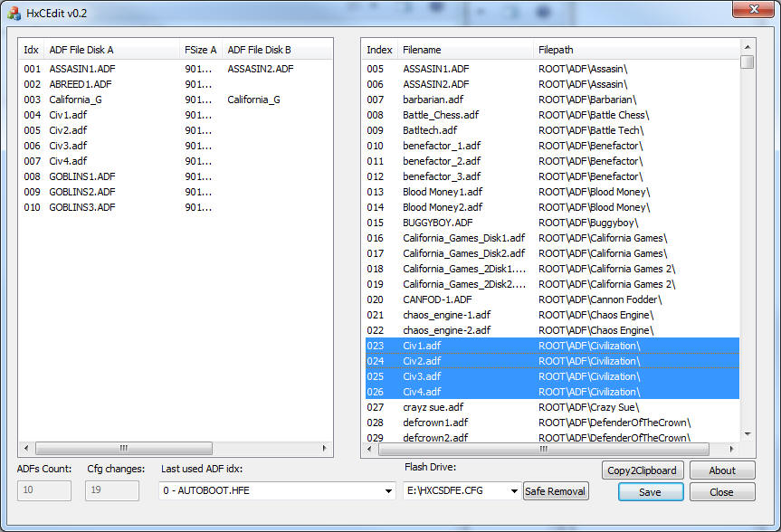The width and height of the screenshot is (781, 532).
Task: Click the left list horizontal scroll right arrow
Action: pos(324,449)
